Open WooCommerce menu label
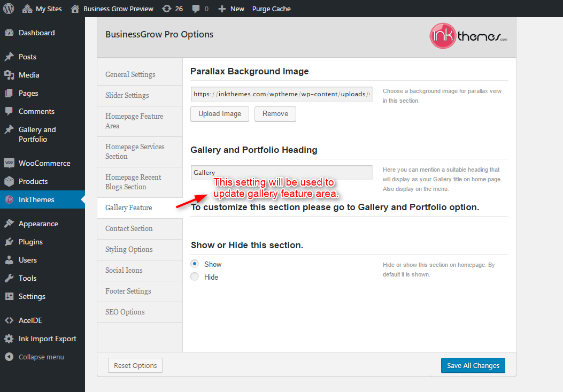The height and width of the screenshot is (392, 563). click(x=44, y=163)
